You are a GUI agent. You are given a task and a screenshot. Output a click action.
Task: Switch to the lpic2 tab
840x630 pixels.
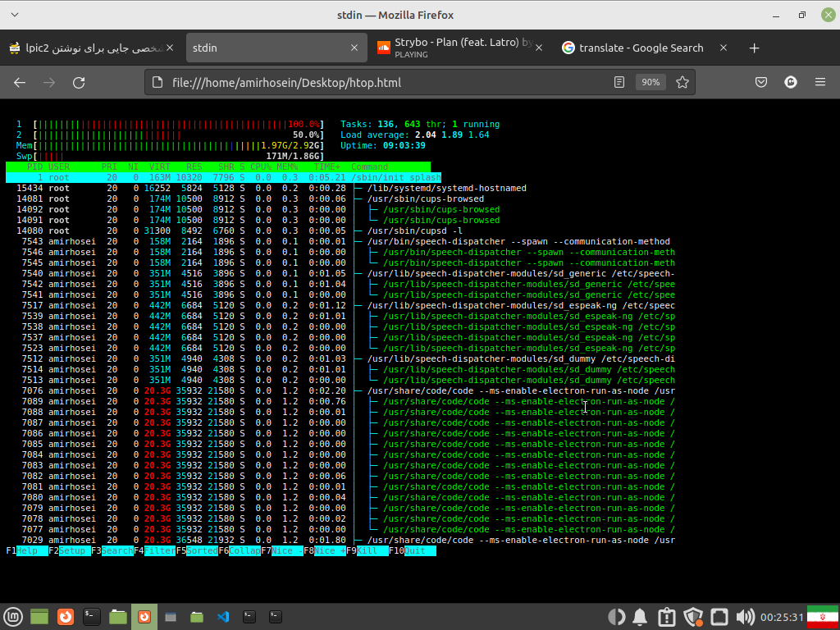[x=92, y=48]
